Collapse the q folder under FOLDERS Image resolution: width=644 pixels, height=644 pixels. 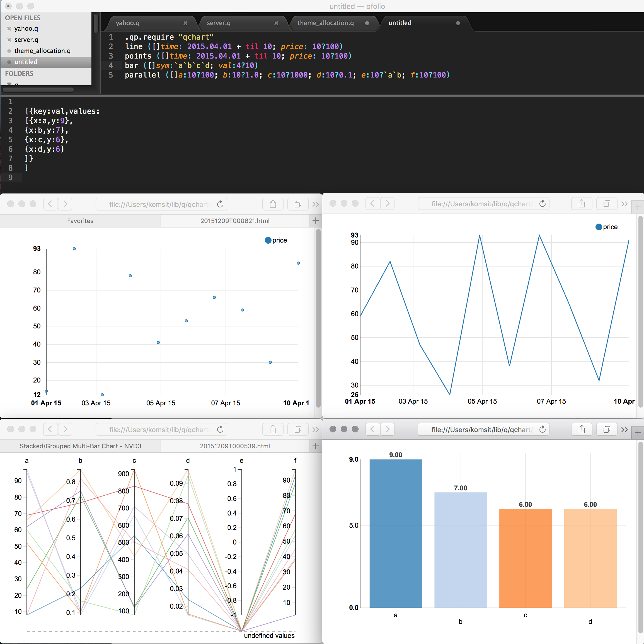[x=9, y=84]
